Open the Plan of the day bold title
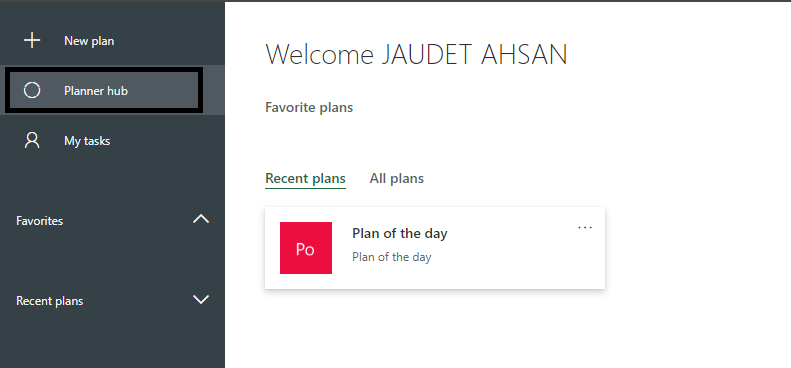This screenshot has height=368, width=791. point(400,233)
